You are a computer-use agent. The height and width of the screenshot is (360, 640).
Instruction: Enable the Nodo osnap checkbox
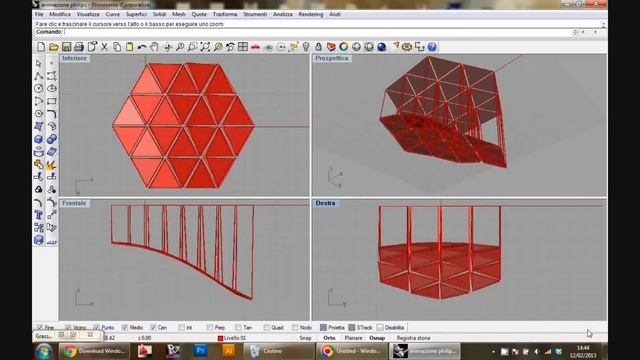tap(295, 327)
